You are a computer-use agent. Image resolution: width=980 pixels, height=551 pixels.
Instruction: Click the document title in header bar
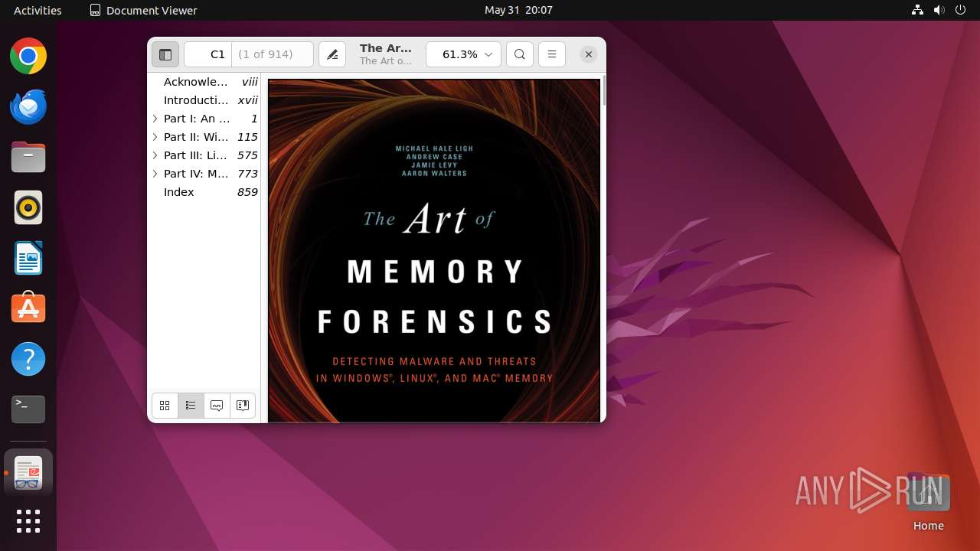386,48
